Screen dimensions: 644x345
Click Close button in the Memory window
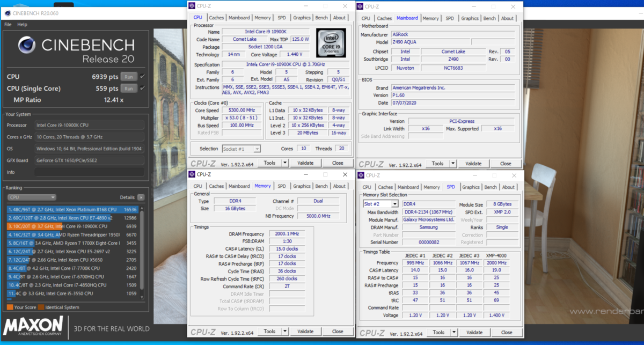pyautogui.click(x=338, y=332)
